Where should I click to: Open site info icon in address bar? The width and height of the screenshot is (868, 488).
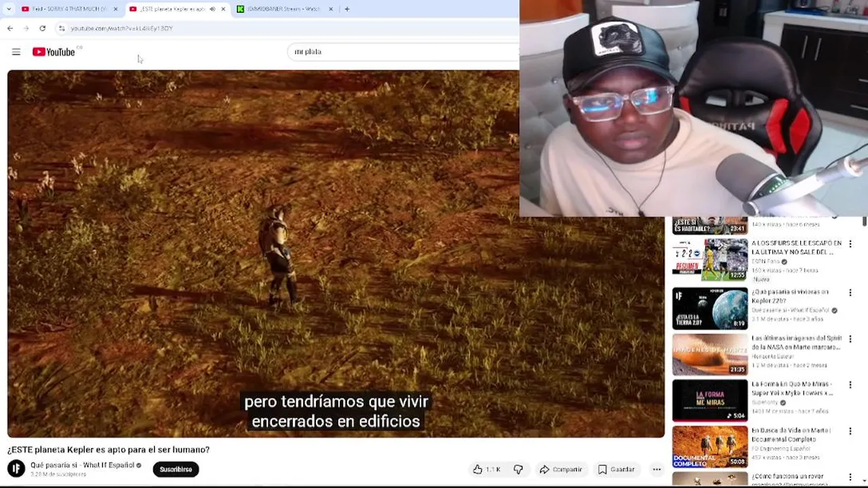(x=62, y=28)
